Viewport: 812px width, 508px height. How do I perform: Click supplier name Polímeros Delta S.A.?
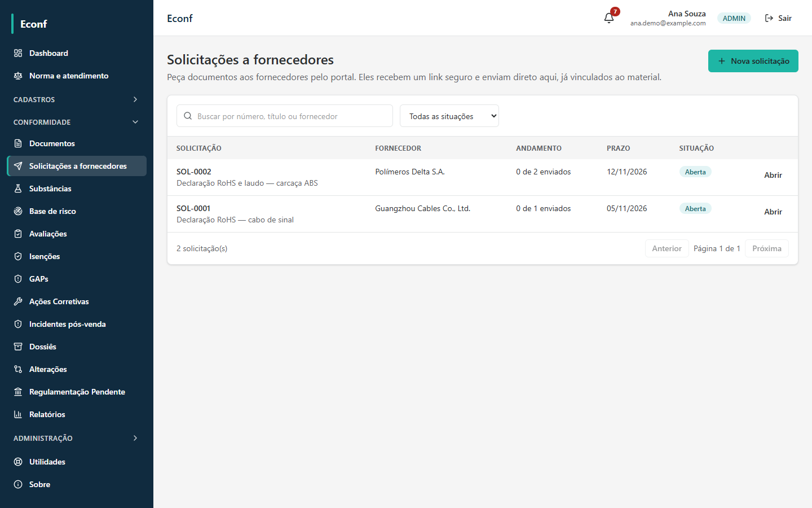tap(410, 172)
